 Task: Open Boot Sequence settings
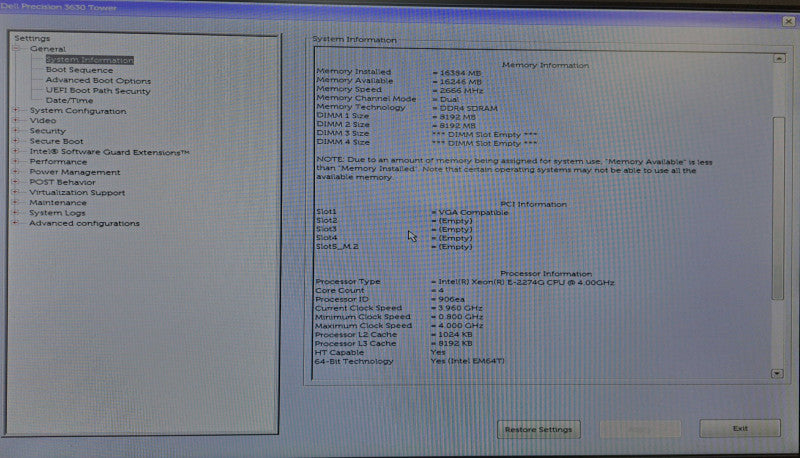click(x=79, y=70)
